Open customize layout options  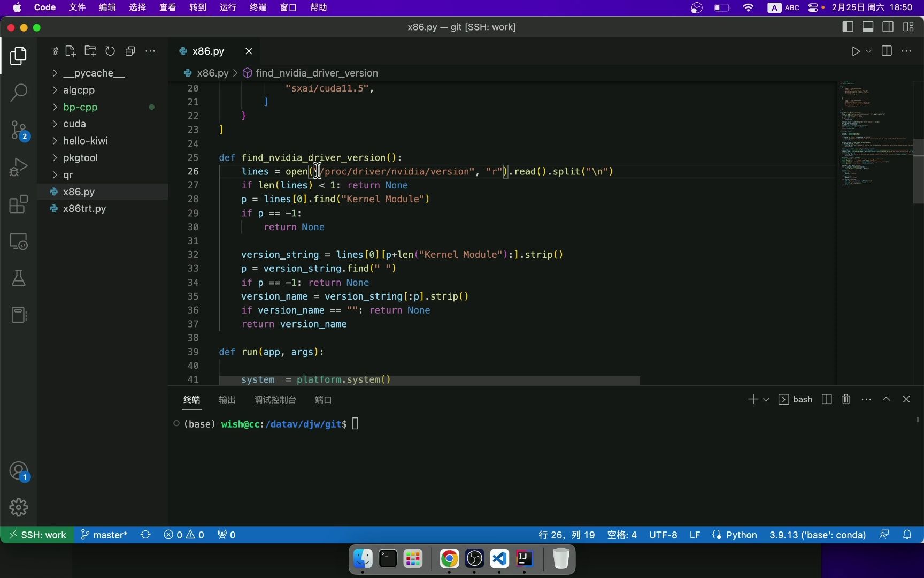click(908, 27)
